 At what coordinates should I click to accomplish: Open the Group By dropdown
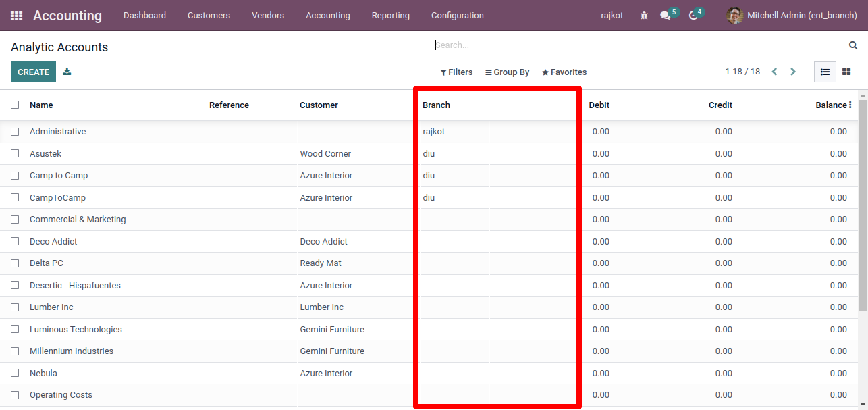(x=508, y=72)
